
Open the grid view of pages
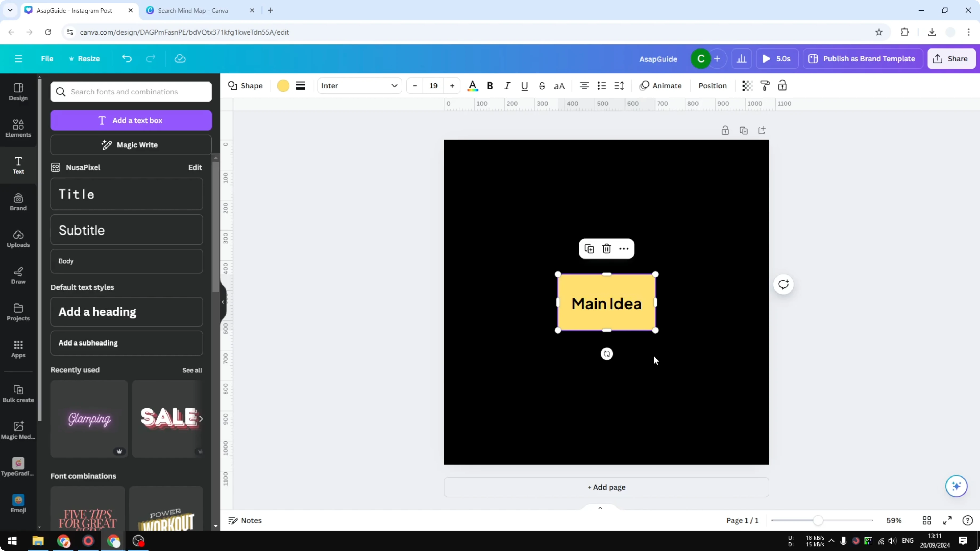tap(927, 520)
